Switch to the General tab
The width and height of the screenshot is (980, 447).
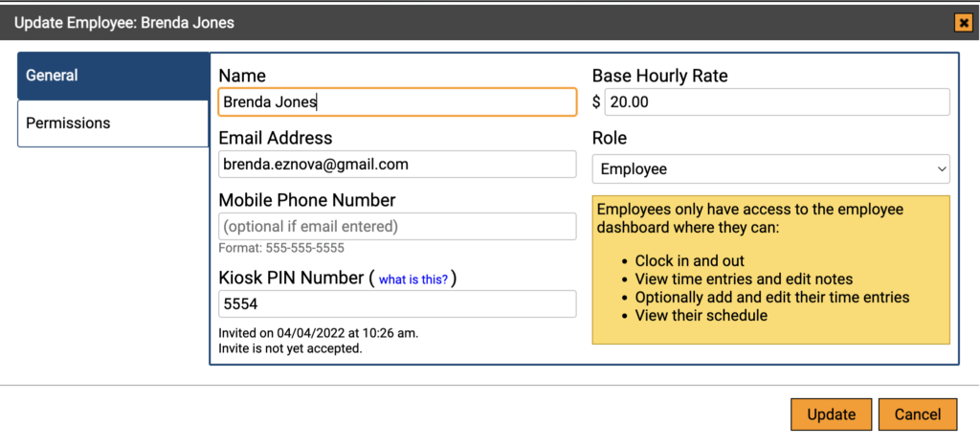[x=113, y=76]
